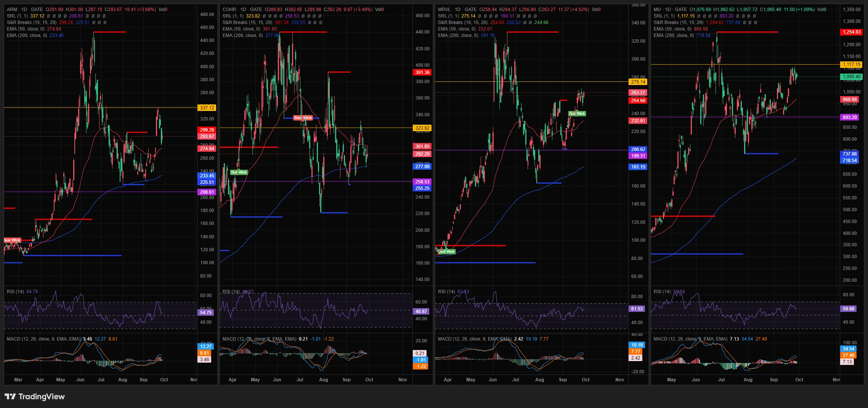Viewport: 868px width, 408px height.
Task: Click the MACD legend in COHR pane
Action: 259,339
